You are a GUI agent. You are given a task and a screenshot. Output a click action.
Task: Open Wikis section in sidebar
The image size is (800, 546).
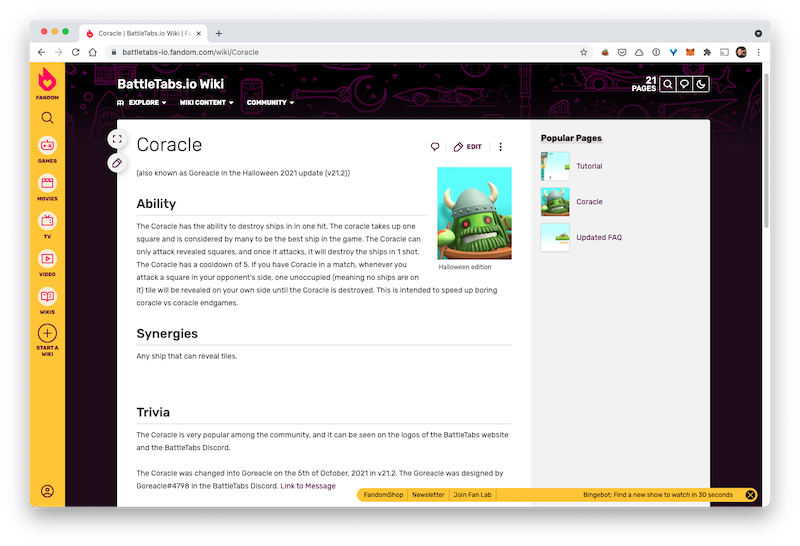click(x=47, y=301)
